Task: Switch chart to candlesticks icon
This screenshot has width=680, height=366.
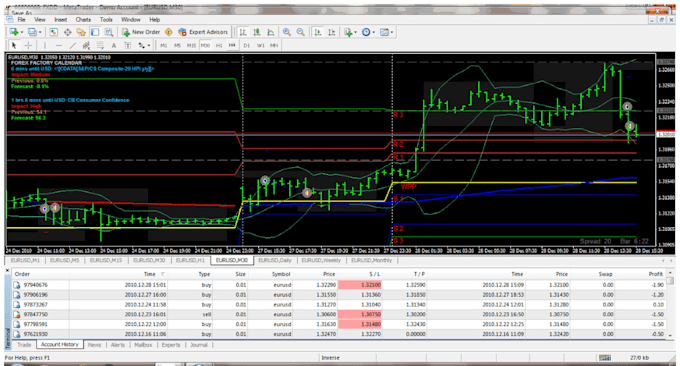Action: [x=257, y=32]
